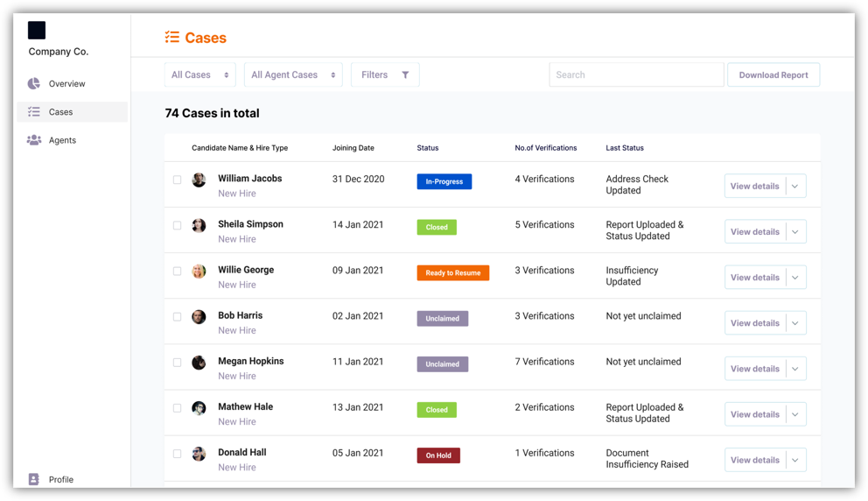Click Donald Hall's avatar photo

[x=199, y=454]
